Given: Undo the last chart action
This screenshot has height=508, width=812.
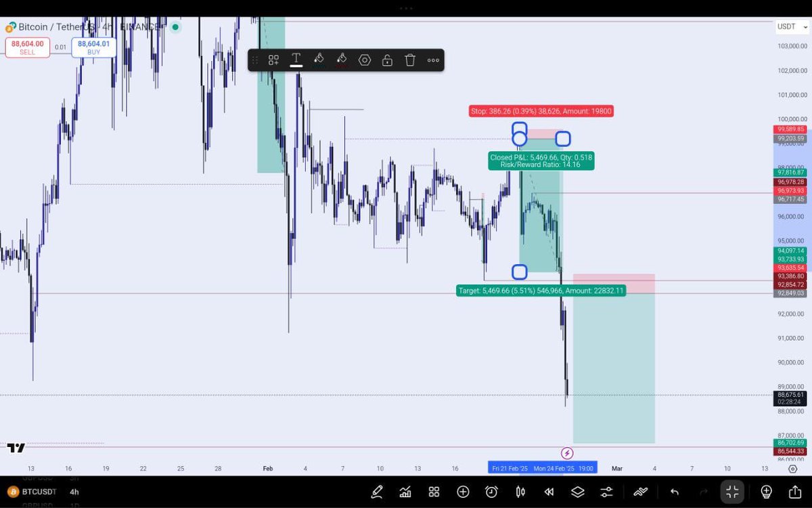Looking at the screenshot, I should click(673, 492).
